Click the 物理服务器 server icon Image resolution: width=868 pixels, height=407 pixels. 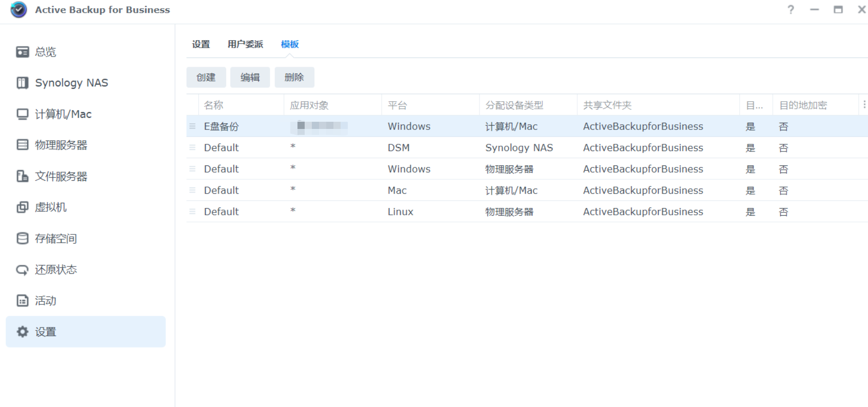(23, 145)
